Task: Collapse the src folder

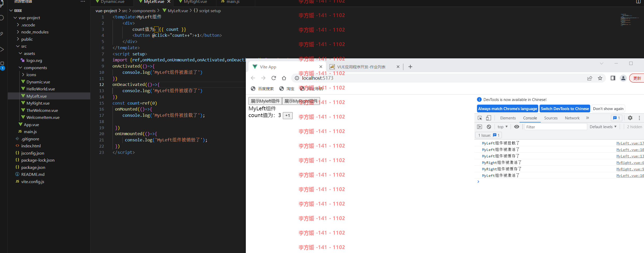Action: (x=18, y=46)
